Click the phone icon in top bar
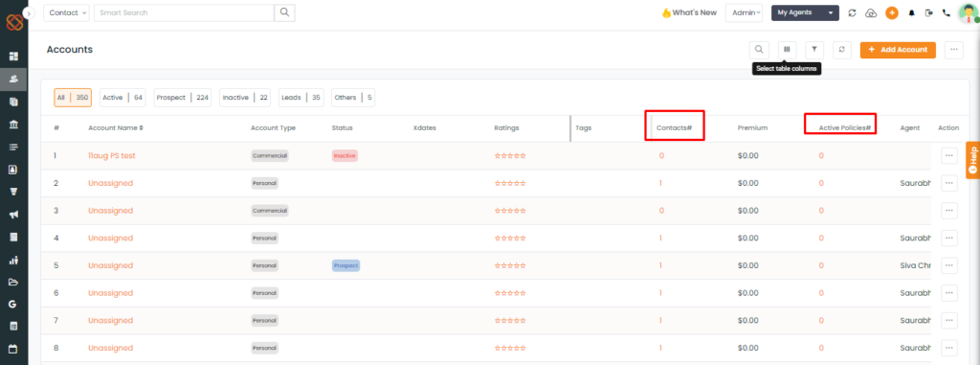 pyautogui.click(x=947, y=12)
